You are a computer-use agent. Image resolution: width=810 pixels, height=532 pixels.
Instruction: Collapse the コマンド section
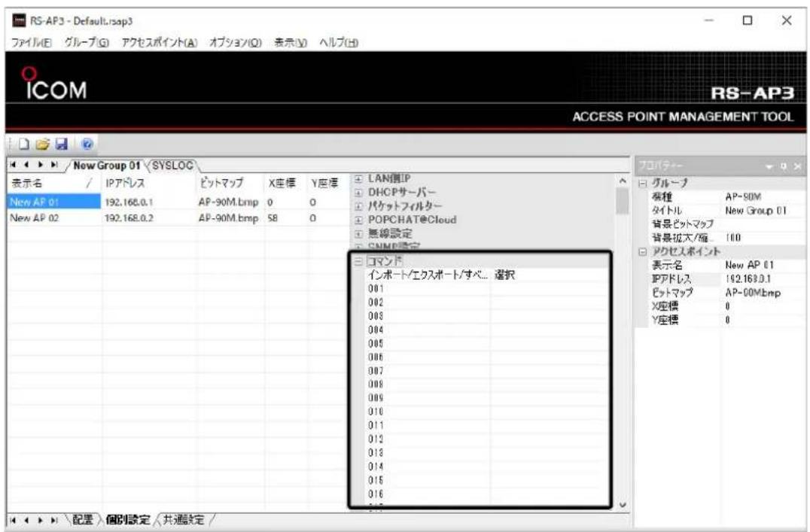358,261
